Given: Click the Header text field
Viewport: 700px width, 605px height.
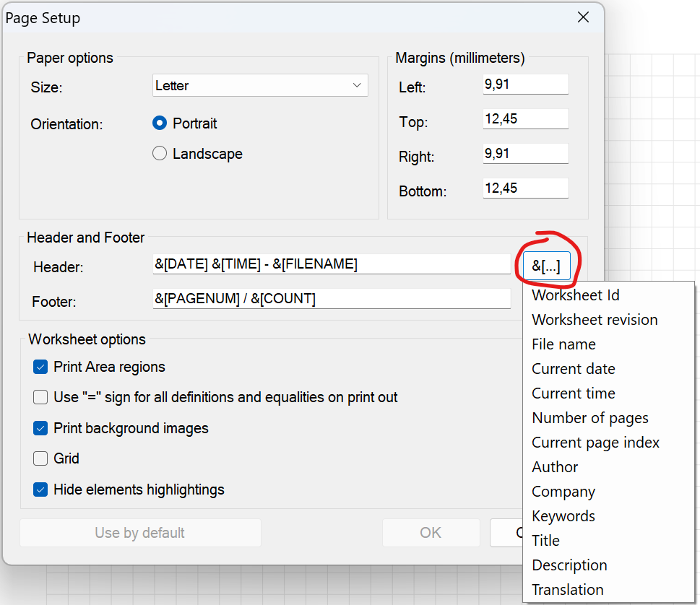Looking at the screenshot, I should click(331, 264).
